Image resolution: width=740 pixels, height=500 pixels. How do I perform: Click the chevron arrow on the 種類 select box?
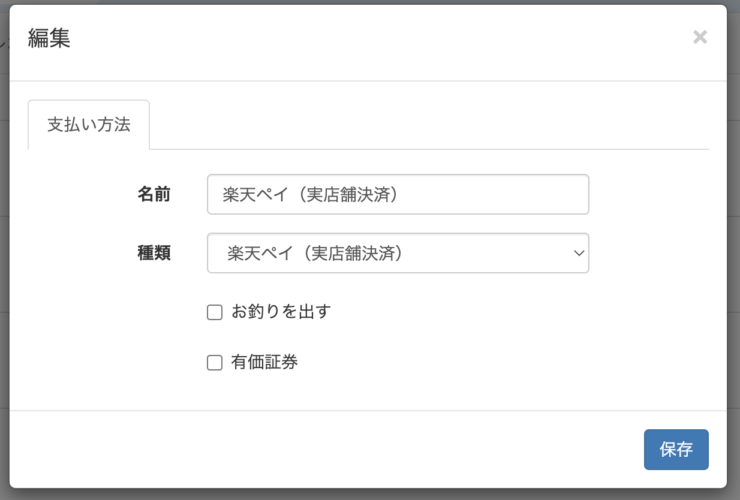click(579, 253)
